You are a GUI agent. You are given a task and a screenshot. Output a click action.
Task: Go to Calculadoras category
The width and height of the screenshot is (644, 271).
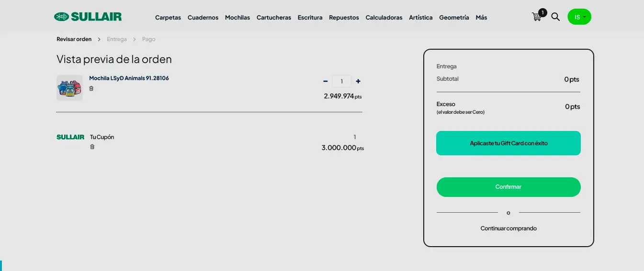tap(384, 18)
